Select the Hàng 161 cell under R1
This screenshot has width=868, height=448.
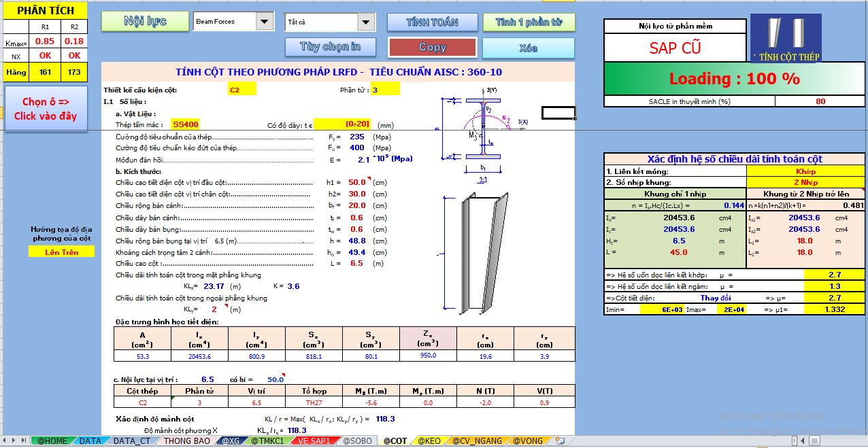[45, 72]
